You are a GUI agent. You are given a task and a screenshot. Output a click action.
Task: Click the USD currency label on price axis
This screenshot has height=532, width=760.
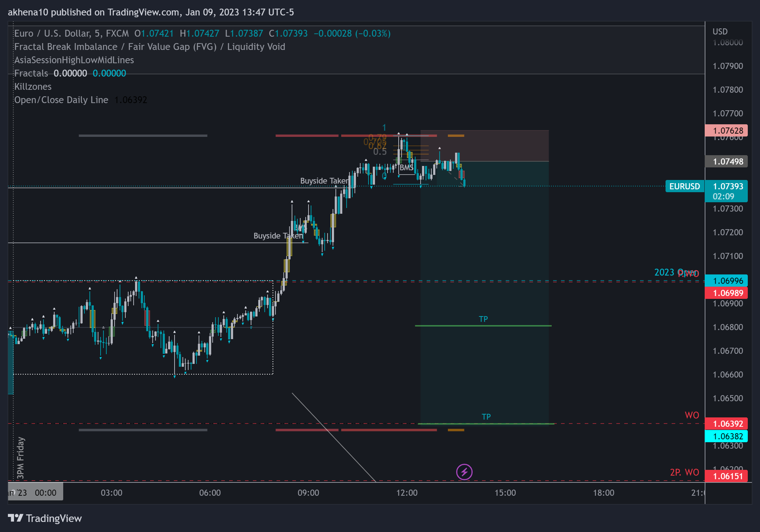coord(720,32)
